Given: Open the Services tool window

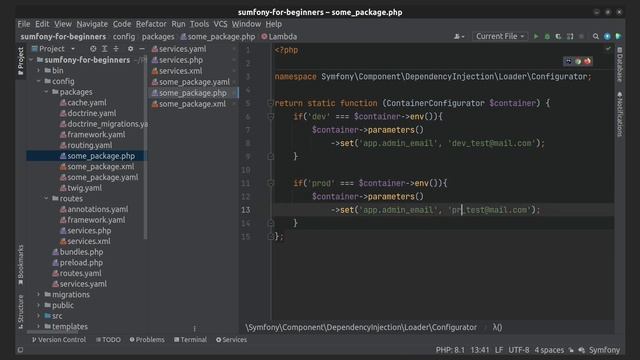Looking at the screenshot, I should pyautogui.click(x=231, y=340).
